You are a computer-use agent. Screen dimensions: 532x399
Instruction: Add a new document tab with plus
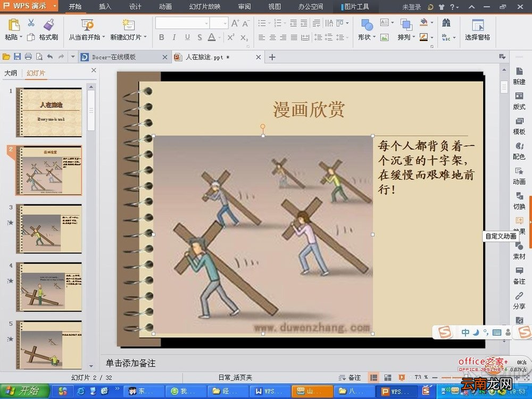tap(272, 57)
